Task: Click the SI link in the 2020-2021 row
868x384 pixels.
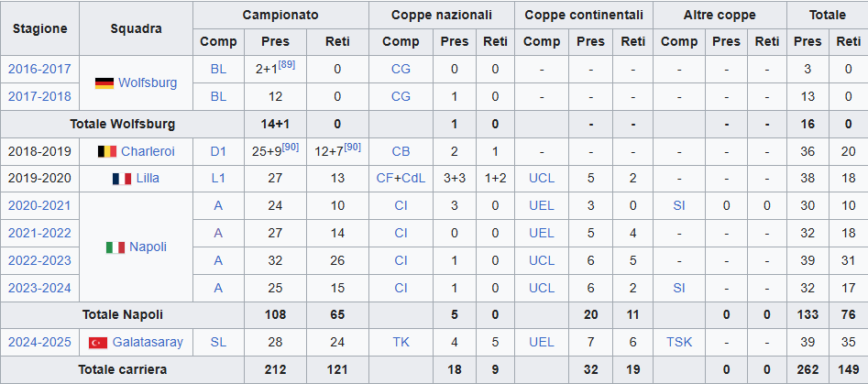Action: click(x=679, y=206)
